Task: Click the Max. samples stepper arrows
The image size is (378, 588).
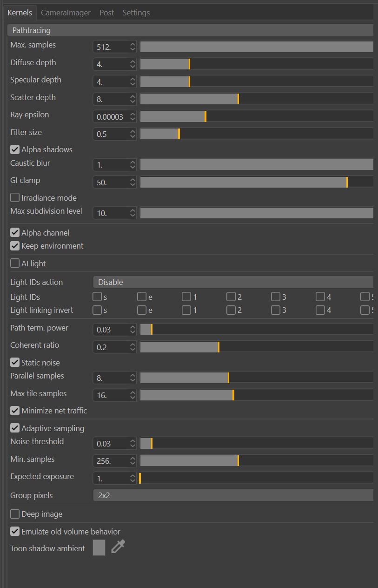Action: (133, 47)
